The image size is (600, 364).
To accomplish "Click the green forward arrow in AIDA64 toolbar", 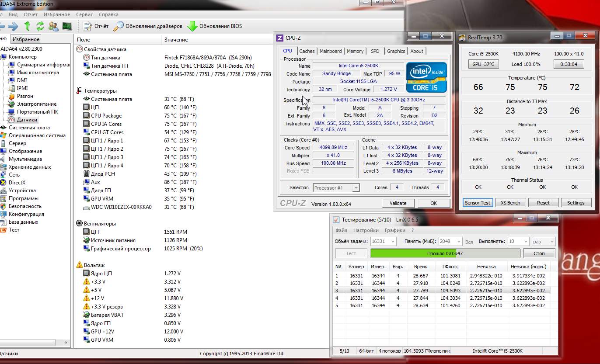I will (x=13, y=26).
